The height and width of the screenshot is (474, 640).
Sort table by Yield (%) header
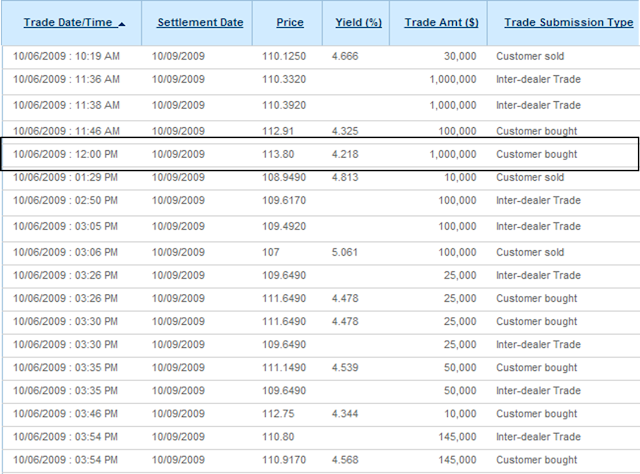coord(358,22)
